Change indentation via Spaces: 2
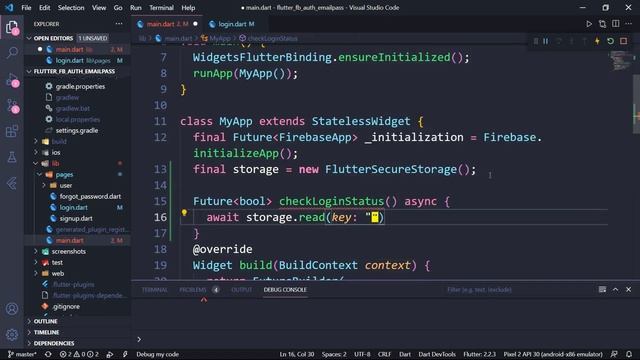Image resolution: width=640 pixels, height=360 pixels. pyautogui.click(x=334, y=354)
